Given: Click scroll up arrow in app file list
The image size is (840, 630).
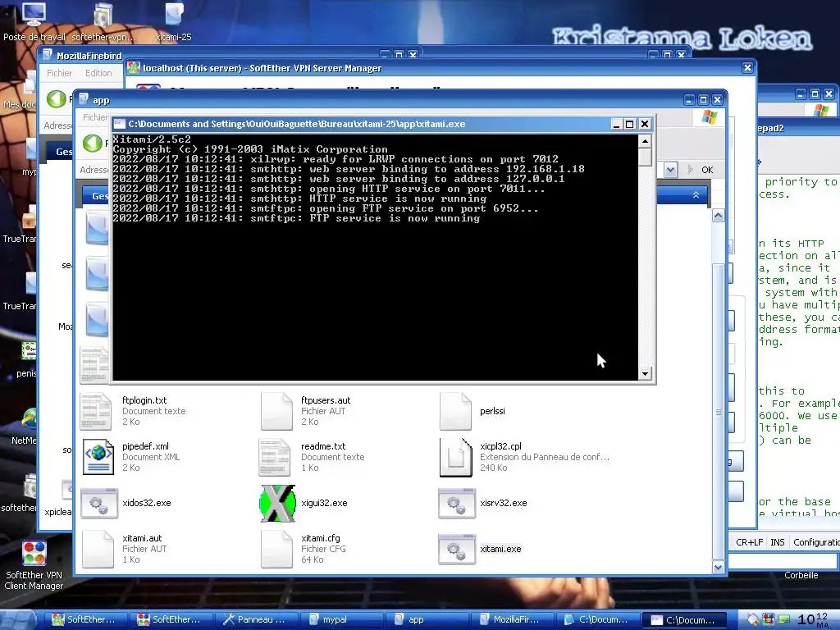Looking at the screenshot, I should [718, 216].
